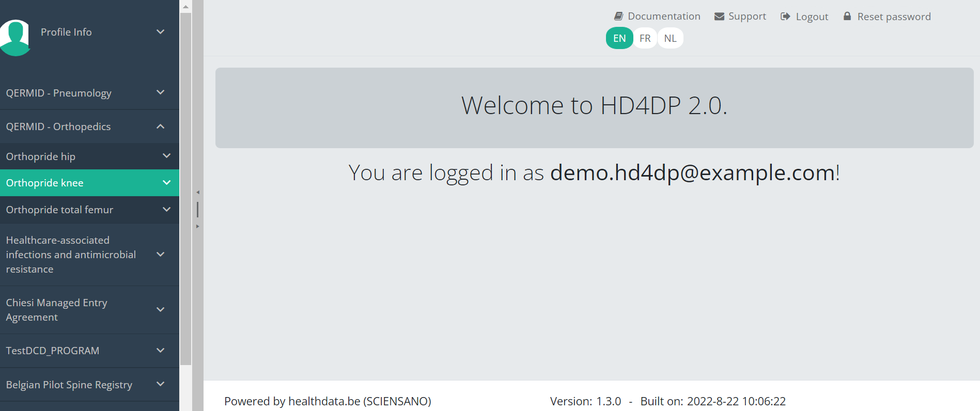Switch language to NL
The width and height of the screenshot is (980, 411).
(x=670, y=38)
